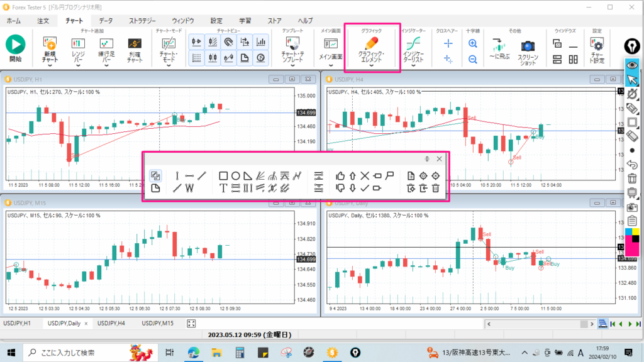This screenshot has height=362, width=644.
Task: Zoom out on the chart
Action: 473,60
